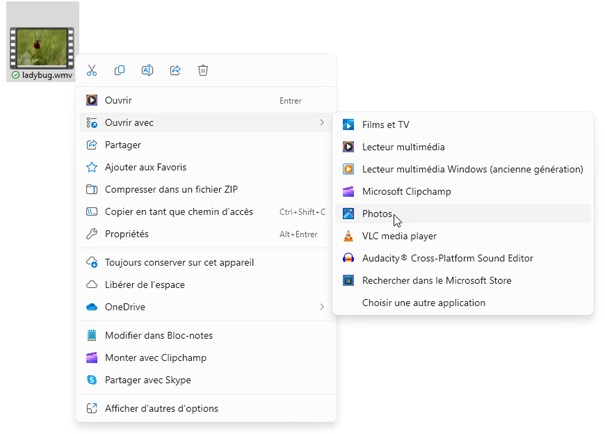Click the Rename icon
This screenshot has width=605, height=434.
(x=147, y=70)
